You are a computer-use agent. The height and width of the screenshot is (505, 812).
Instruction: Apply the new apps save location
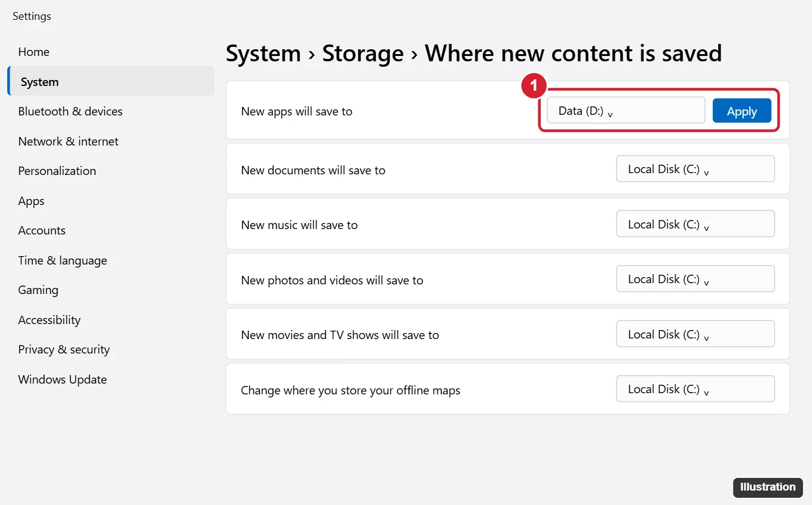742,111
